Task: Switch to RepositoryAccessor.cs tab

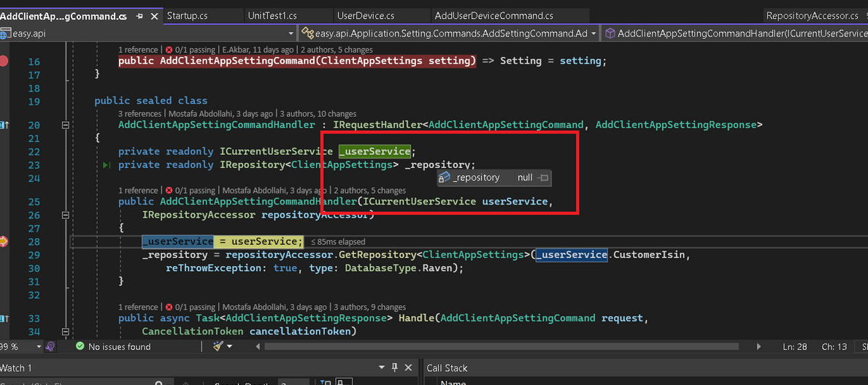Action: coord(812,16)
